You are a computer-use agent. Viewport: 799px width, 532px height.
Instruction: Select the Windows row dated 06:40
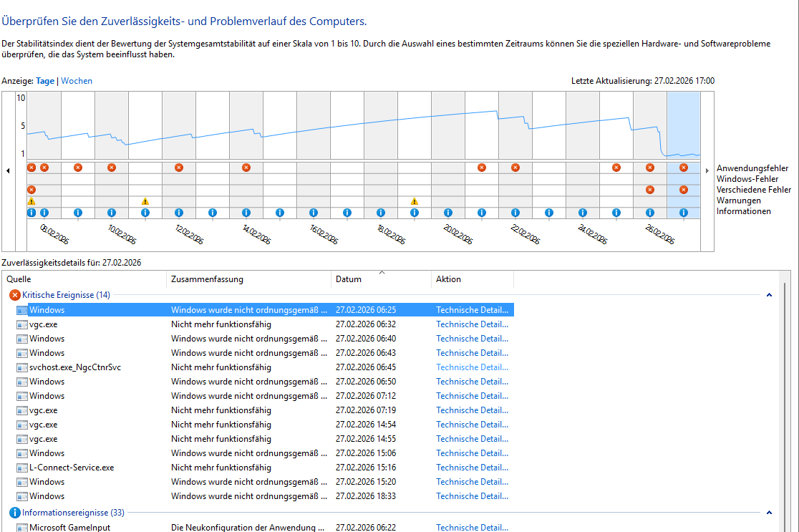(265, 339)
